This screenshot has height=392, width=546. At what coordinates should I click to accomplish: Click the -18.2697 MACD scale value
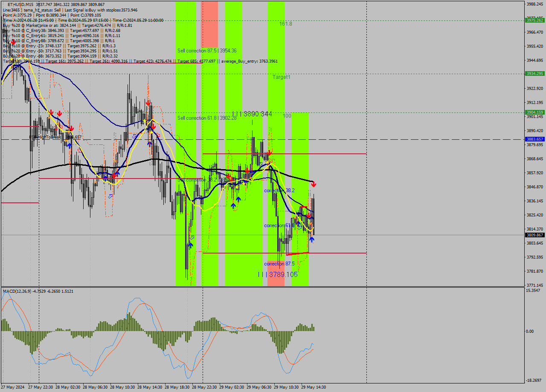pyautogui.click(x=534, y=380)
